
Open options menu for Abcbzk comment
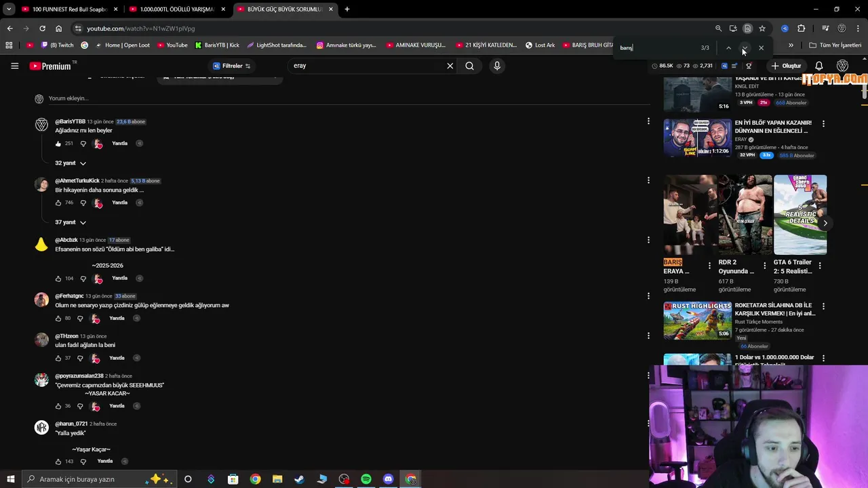click(x=648, y=240)
